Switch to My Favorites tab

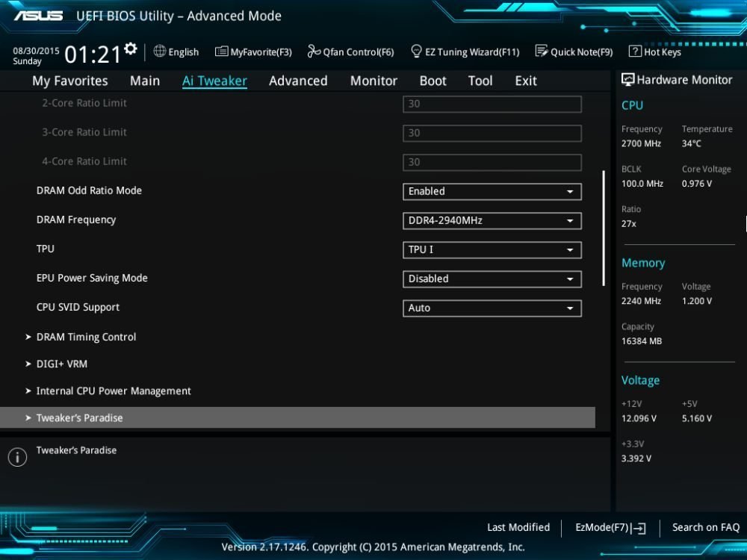[70, 81]
